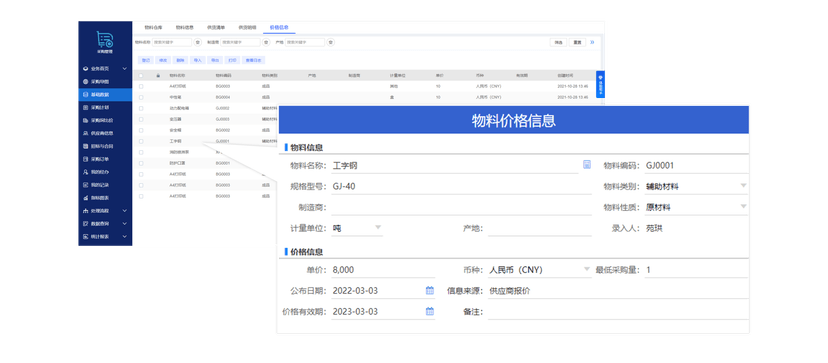The height and width of the screenshot is (363, 828).
Task: Click the 筛选 filter button
Action: coord(558,42)
